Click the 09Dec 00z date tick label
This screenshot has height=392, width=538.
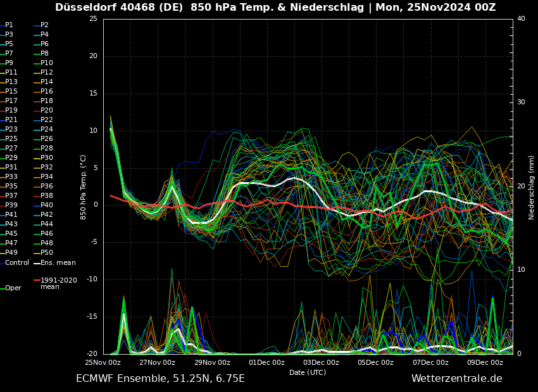pyautogui.click(x=485, y=363)
